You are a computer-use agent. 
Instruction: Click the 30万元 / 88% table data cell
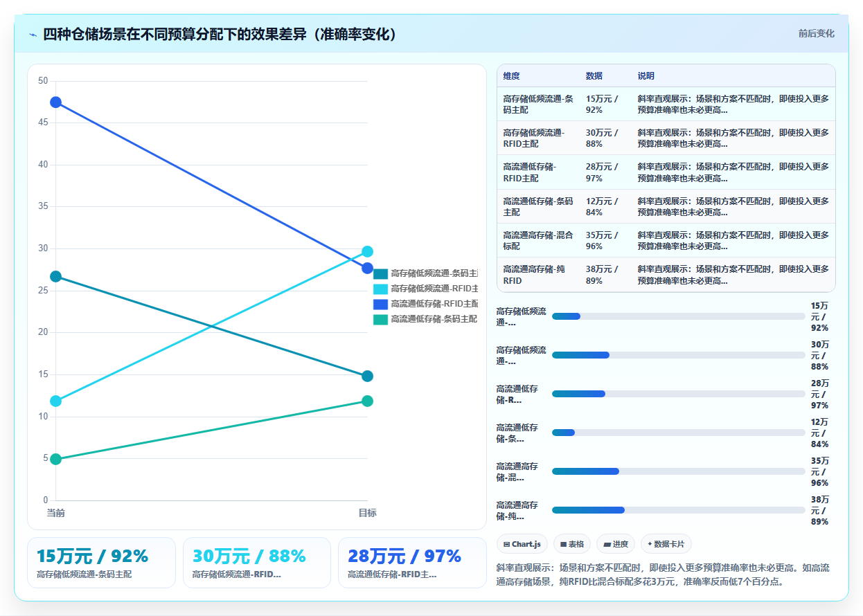pyautogui.click(x=605, y=138)
